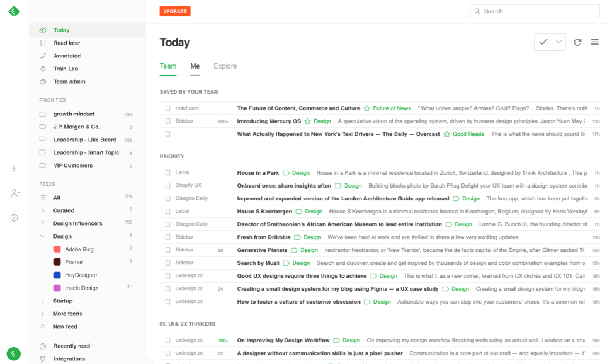612x364 pixels.
Task: Click the growth mindset priority tag icon
Action: click(43, 114)
